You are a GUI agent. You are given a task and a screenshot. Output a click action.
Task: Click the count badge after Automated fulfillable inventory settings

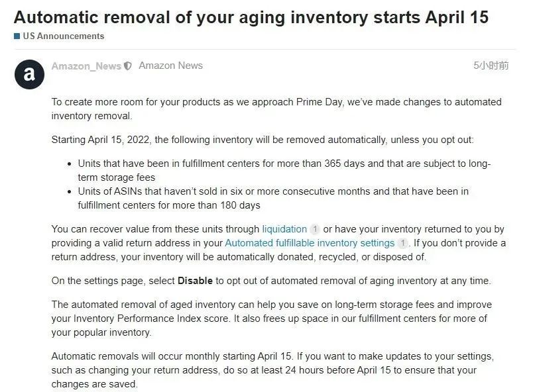click(402, 243)
